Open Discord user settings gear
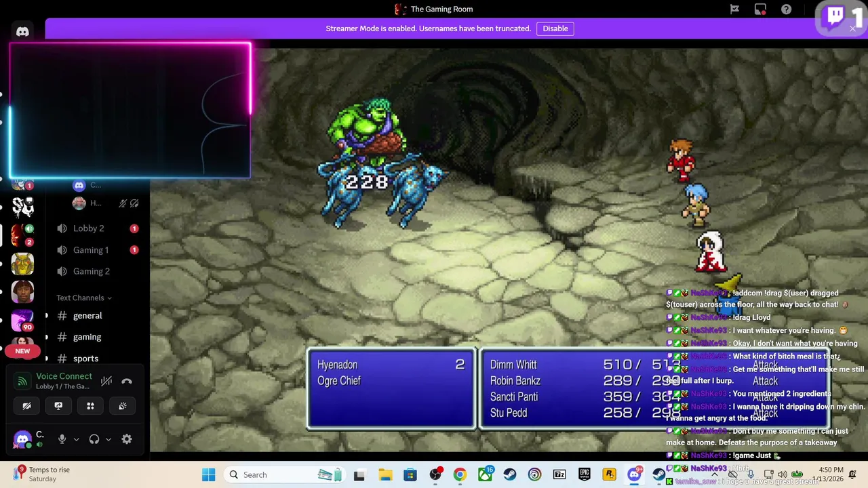The width and height of the screenshot is (868, 488). (x=127, y=439)
